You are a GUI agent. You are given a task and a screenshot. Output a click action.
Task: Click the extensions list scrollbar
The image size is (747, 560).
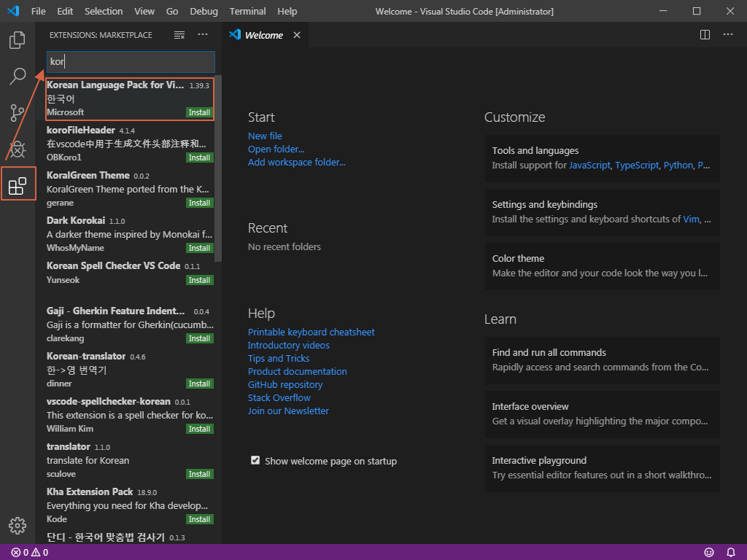click(x=218, y=168)
